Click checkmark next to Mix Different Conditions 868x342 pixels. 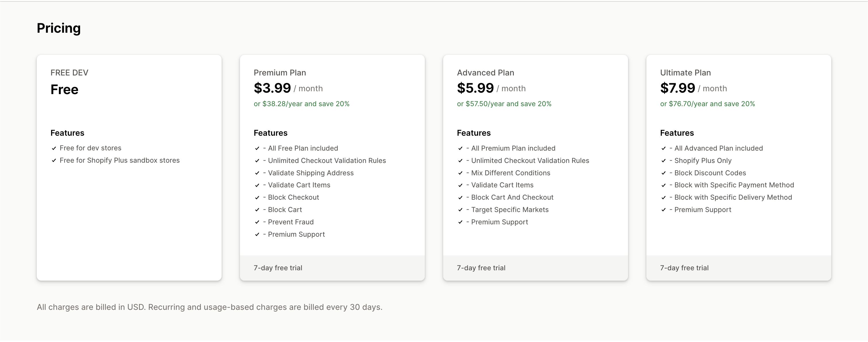tap(460, 173)
